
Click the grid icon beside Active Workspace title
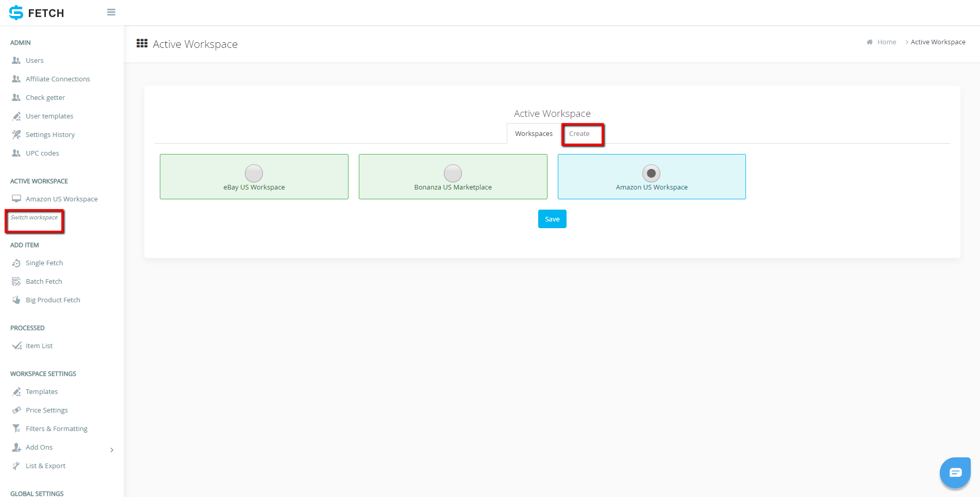click(x=142, y=43)
